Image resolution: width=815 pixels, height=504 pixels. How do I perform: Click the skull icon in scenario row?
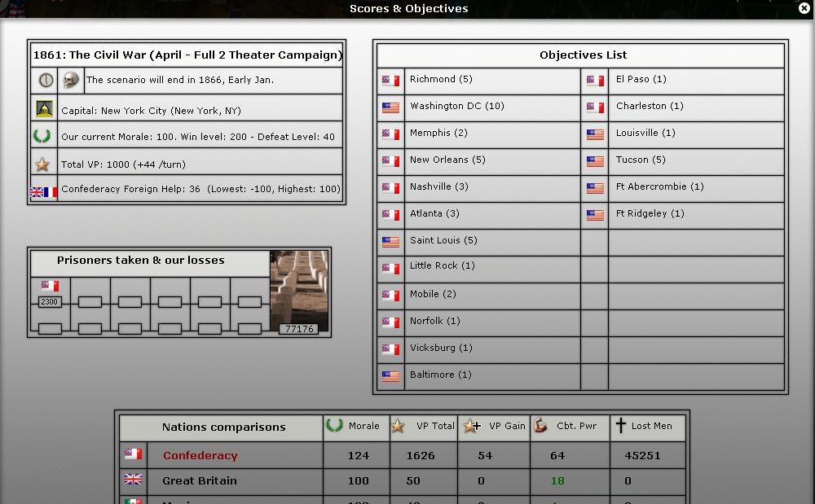[72, 80]
